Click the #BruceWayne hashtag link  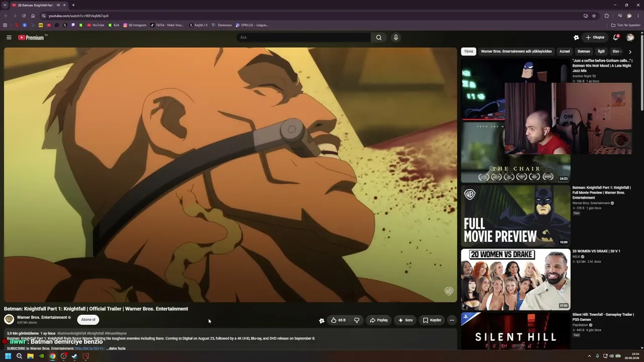coord(115,333)
